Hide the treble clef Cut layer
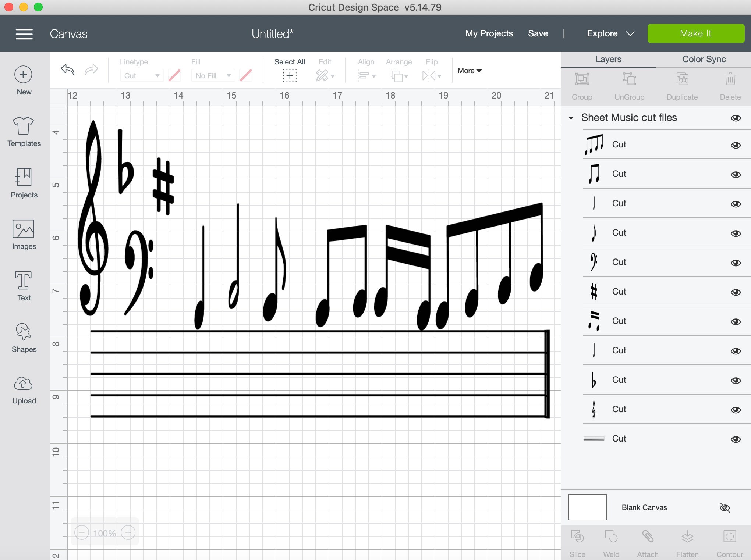Screen dimensions: 751x560 tap(736, 409)
